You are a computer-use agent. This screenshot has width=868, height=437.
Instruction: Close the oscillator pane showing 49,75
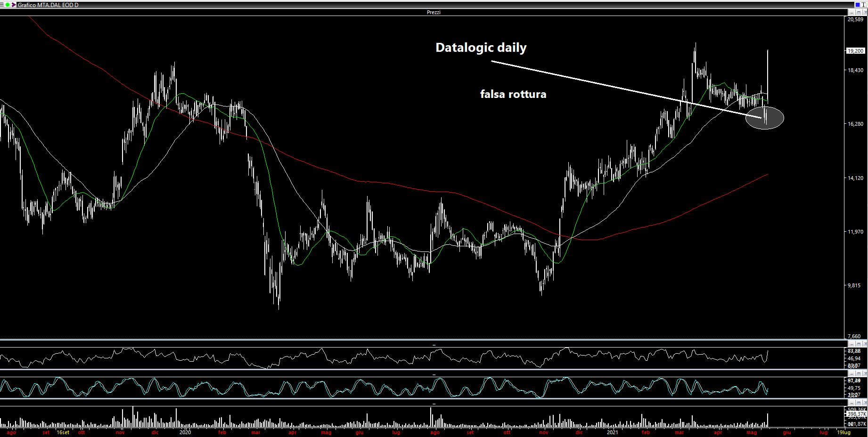coord(865,373)
